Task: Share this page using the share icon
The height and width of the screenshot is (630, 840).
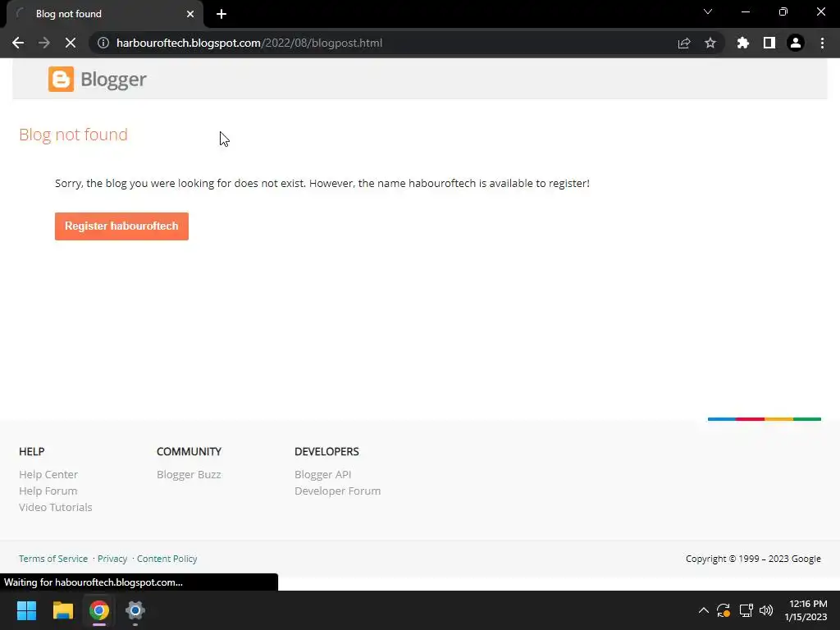Action: pyautogui.click(x=684, y=43)
